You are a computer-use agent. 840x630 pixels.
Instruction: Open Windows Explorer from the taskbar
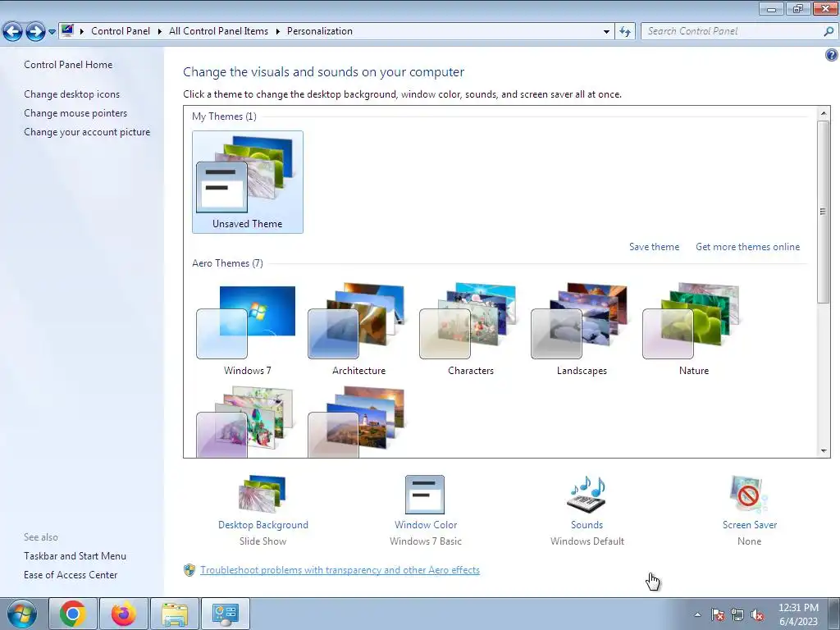point(174,614)
